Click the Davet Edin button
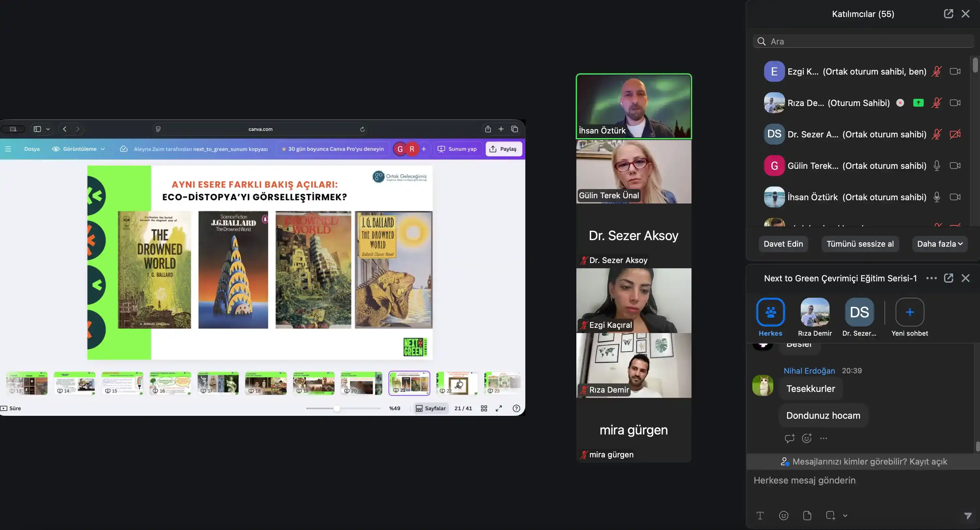This screenshot has width=980, height=530. [x=783, y=244]
